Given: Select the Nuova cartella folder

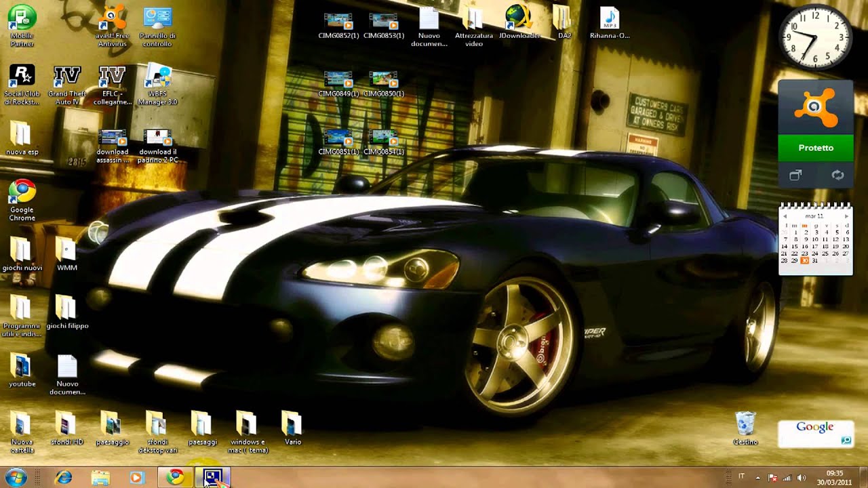Looking at the screenshot, I should pos(22,432).
